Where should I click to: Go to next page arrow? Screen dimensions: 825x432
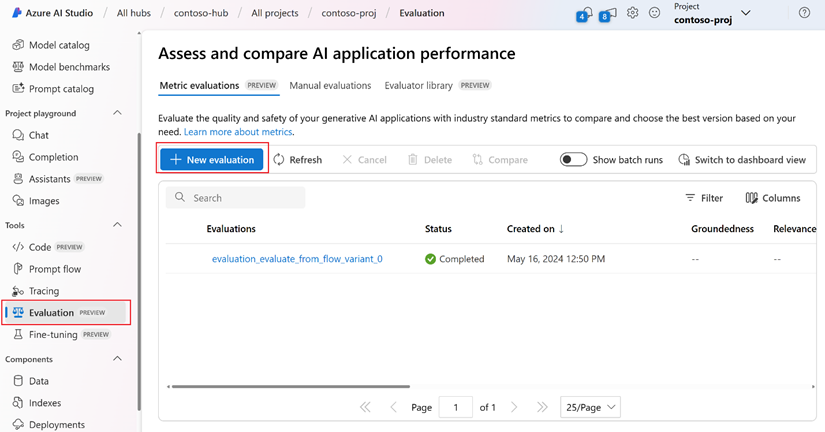pyautogui.click(x=514, y=407)
